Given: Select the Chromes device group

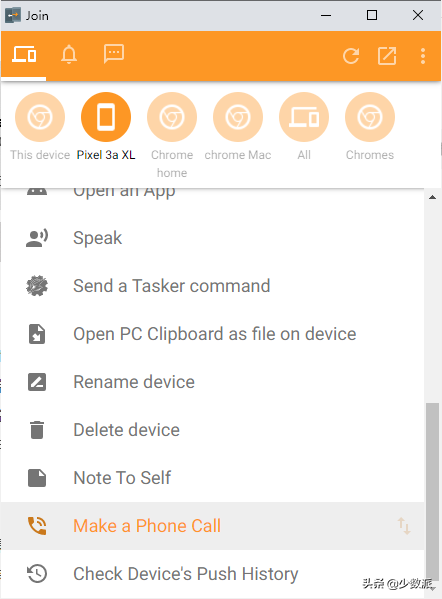Looking at the screenshot, I should 370,117.
